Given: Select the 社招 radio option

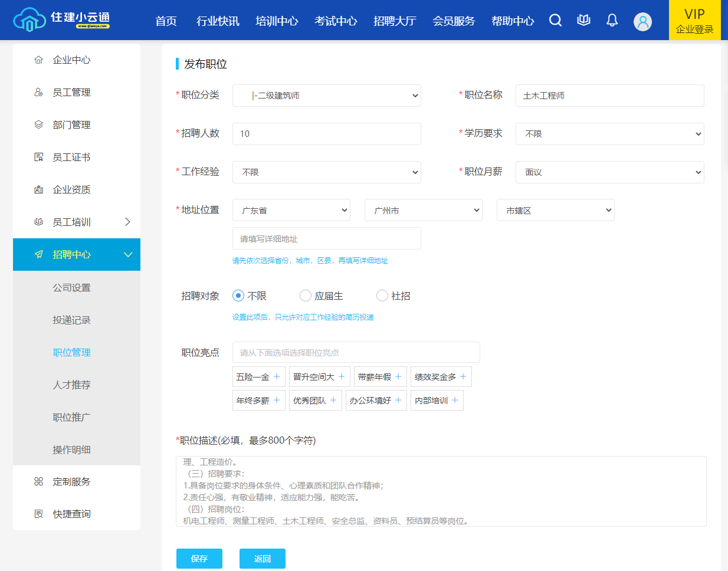Looking at the screenshot, I should tap(382, 296).
